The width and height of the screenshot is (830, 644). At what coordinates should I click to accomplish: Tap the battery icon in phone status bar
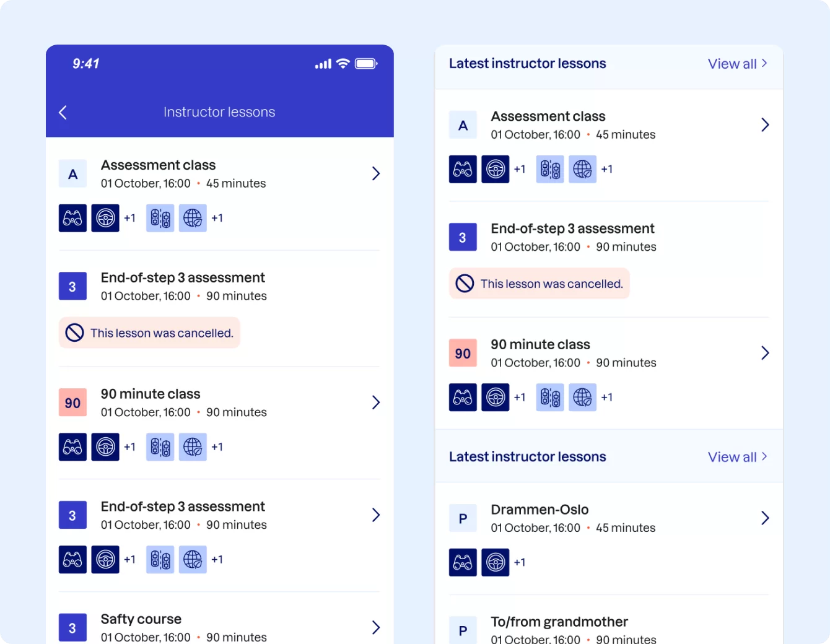click(x=366, y=63)
